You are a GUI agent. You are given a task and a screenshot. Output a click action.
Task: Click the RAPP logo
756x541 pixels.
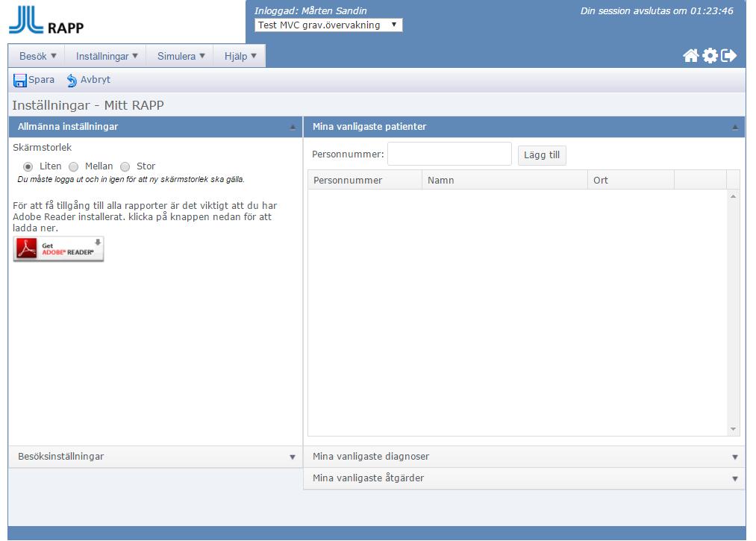click(46, 20)
